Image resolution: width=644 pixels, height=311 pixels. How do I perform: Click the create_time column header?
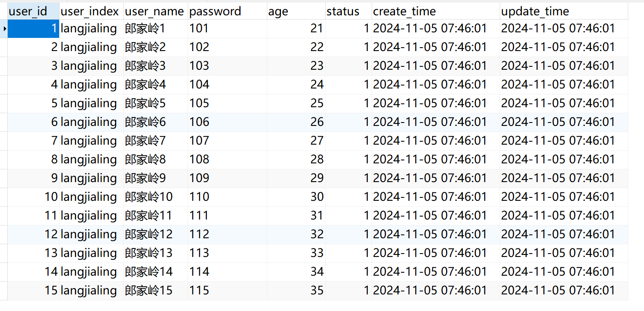[436, 11]
